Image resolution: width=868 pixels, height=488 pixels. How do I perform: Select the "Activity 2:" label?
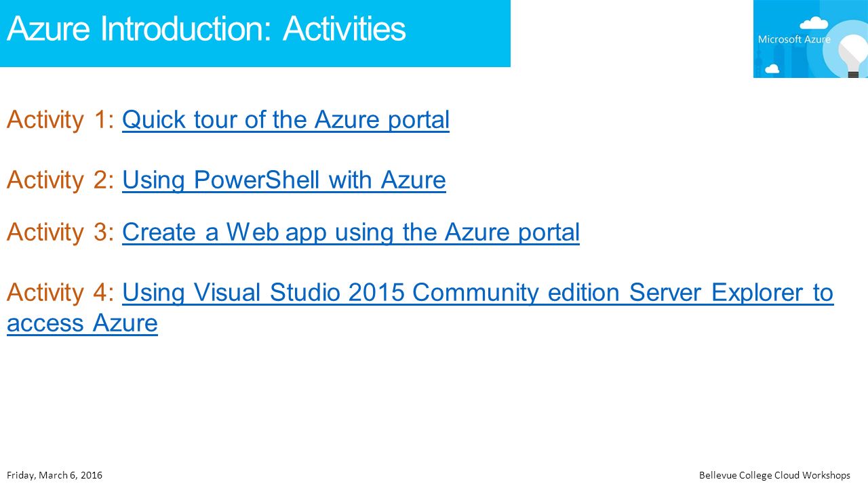coord(61,180)
